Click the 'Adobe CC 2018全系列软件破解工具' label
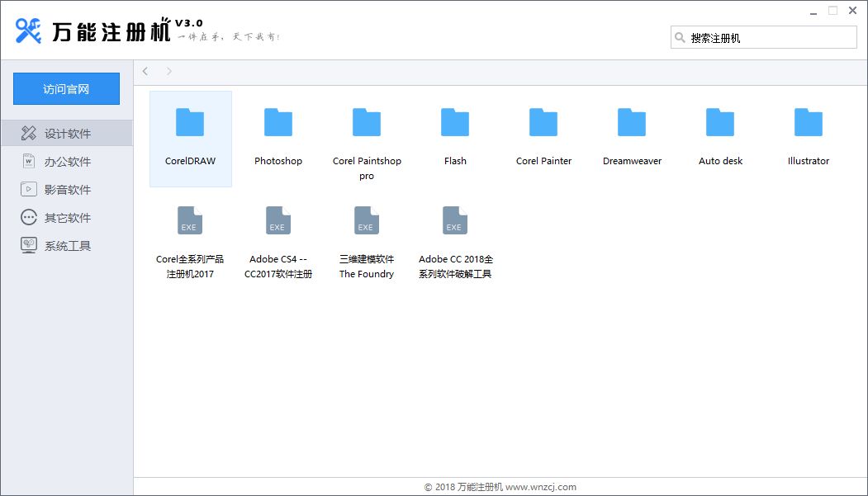Viewport: 868px width, 496px height. tap(456, 267)
